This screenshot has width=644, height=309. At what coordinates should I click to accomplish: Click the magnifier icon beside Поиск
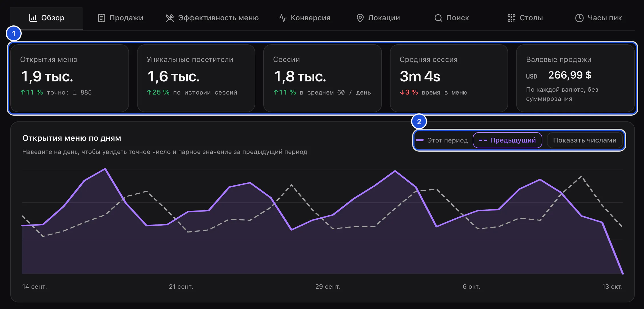point(438,18)
